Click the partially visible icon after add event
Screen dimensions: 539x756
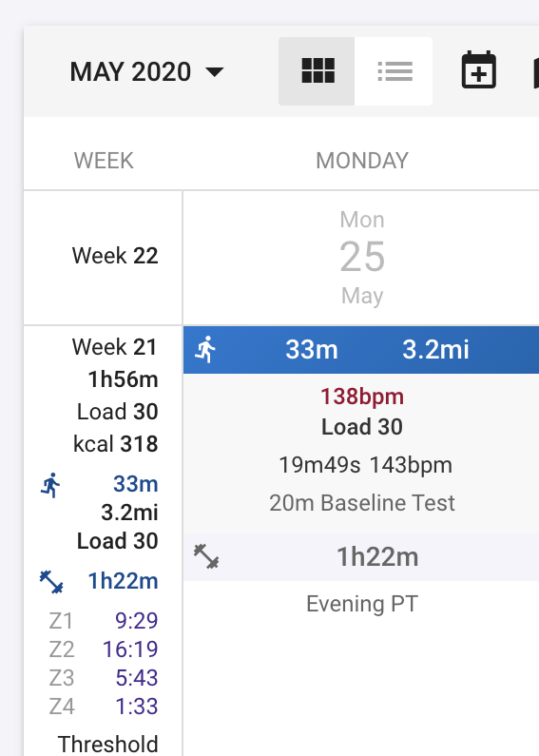pos(536,71)
